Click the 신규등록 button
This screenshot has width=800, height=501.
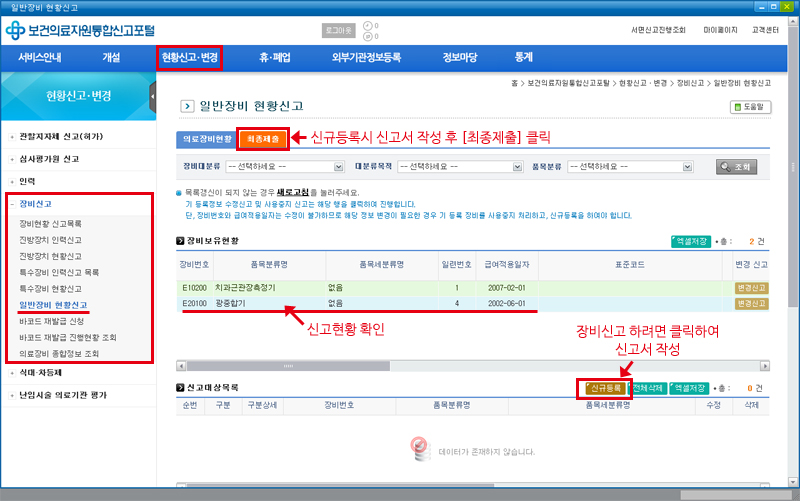604,388
